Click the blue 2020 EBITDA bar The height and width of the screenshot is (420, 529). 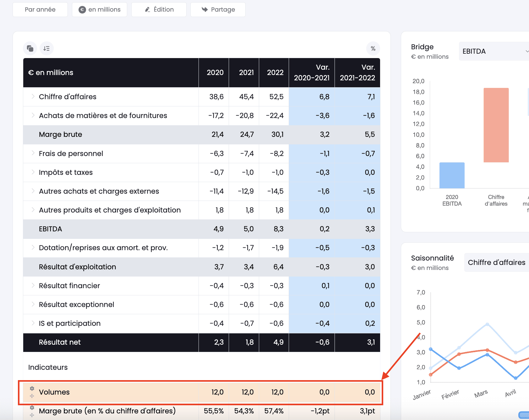coord(452,175)
